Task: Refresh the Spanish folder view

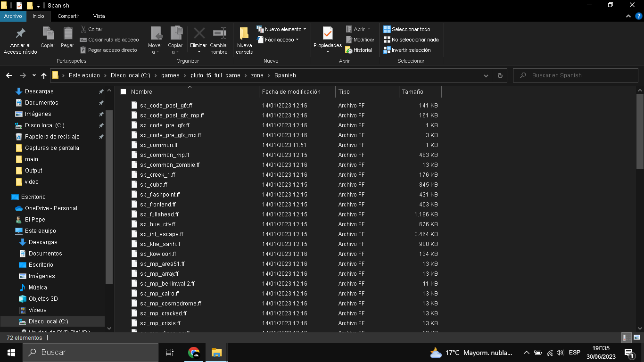Action: (500, 75)
